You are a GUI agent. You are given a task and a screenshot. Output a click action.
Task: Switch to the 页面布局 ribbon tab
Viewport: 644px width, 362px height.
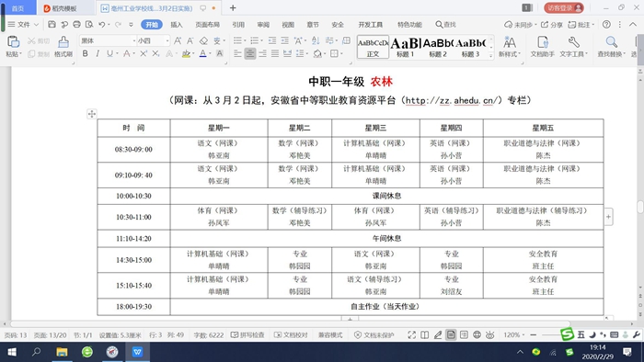coord(207,25)
